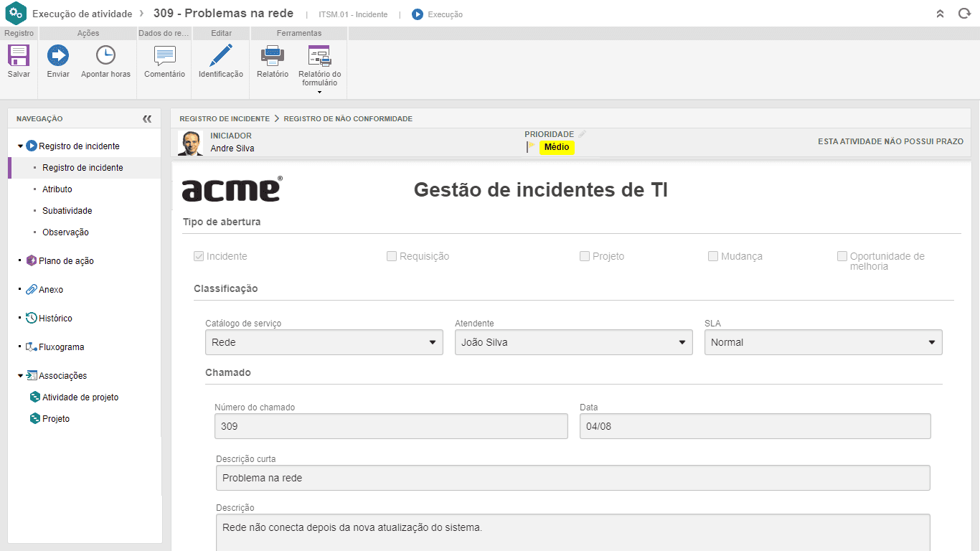Open the Relatório printer icon

coord(273,55)
